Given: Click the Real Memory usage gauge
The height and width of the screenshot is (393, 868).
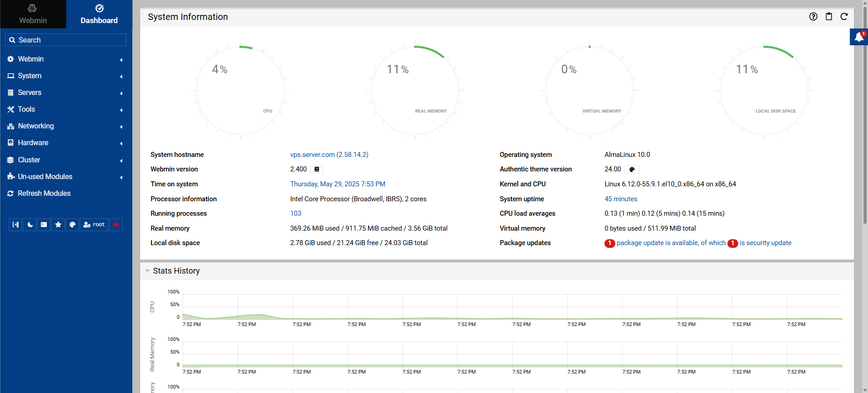Looking at the screenshot, I should [x=415, y=90].
